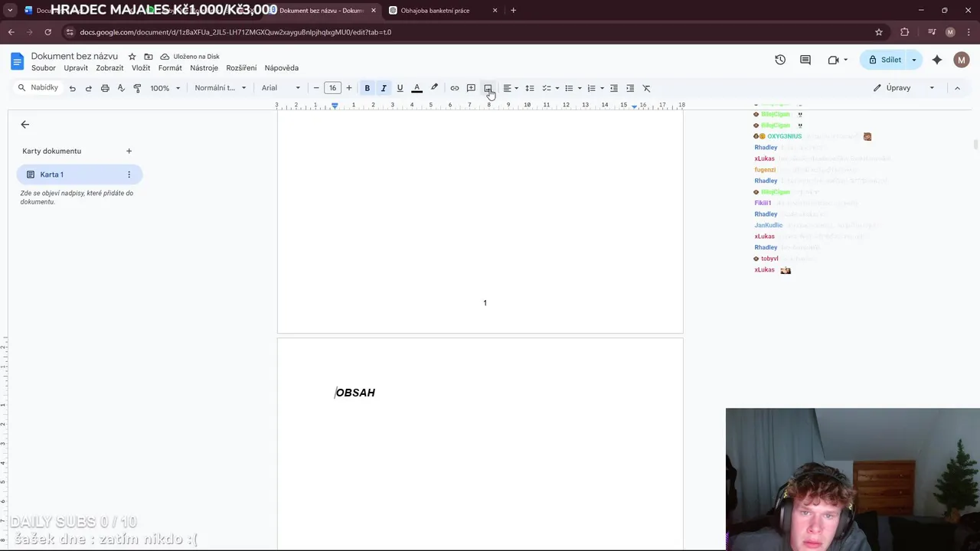Screen dimensions: 980x551
Task: Expand bulleted list options arrow
Action: click(x=580, y=88)
